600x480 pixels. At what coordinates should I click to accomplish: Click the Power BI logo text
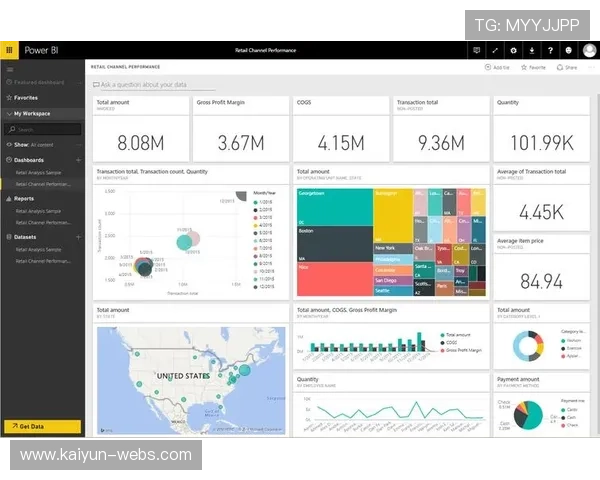point(41,50)
